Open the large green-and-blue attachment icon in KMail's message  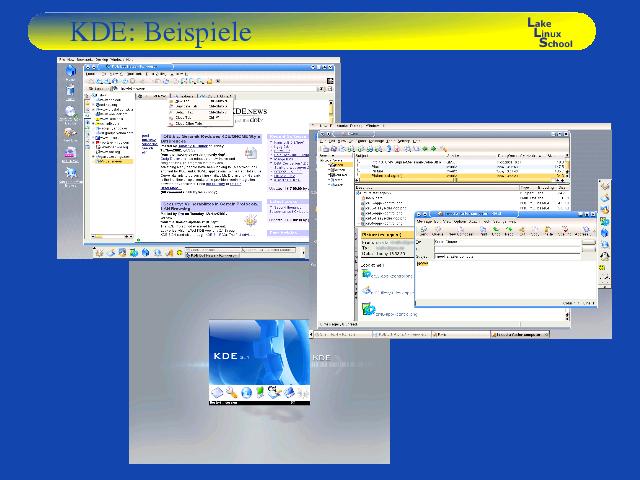click(x=368, y=309)
